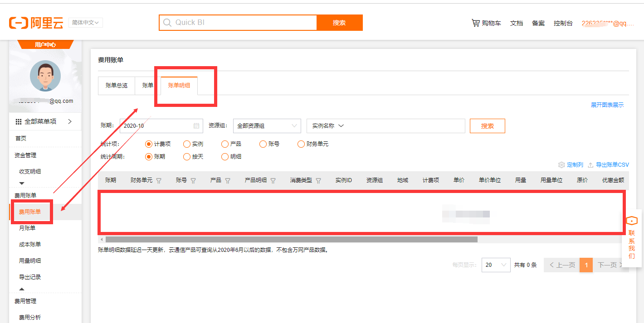The height and width of the screenshot is (323, 644).
Task: Switch to 账单 tab
Action: click(x=148, y=86)
